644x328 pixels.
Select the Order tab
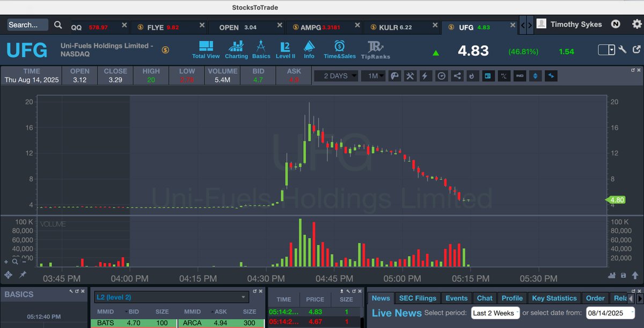595,298
